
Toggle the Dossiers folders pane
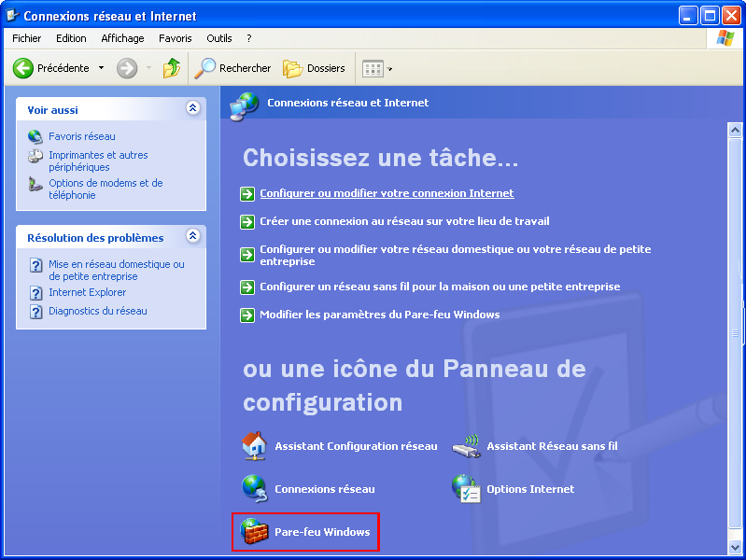[314, 68]
